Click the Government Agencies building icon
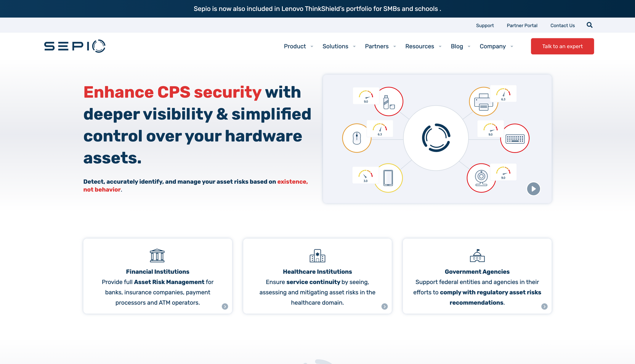This screenshot has width=635, height=364. pos(477,255)
